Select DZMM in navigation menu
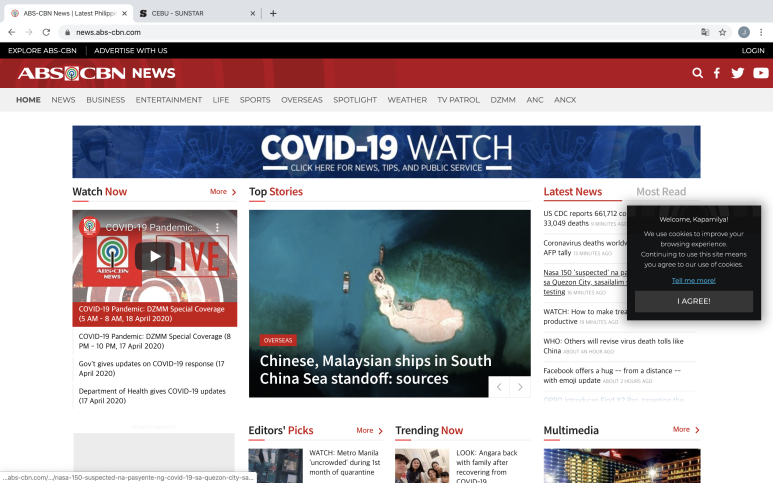 point(503,100)
